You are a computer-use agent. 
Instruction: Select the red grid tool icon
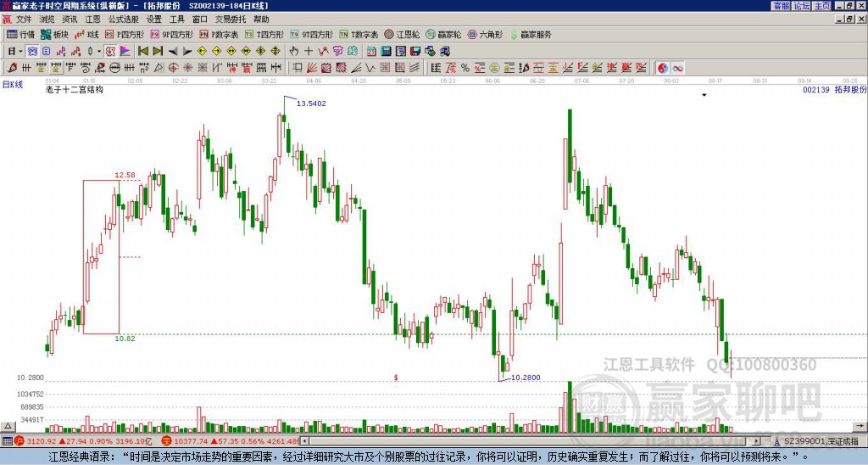point(385,68)
